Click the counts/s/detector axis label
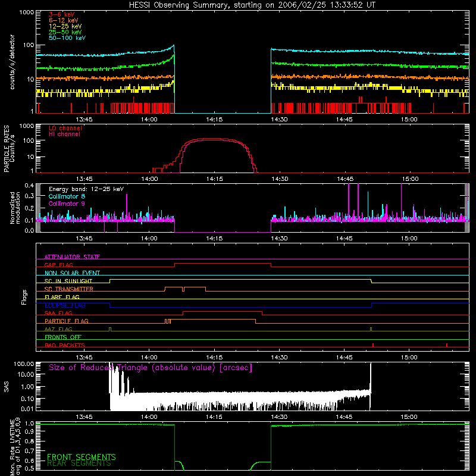 pyautogui.click(x=12, y=62)
